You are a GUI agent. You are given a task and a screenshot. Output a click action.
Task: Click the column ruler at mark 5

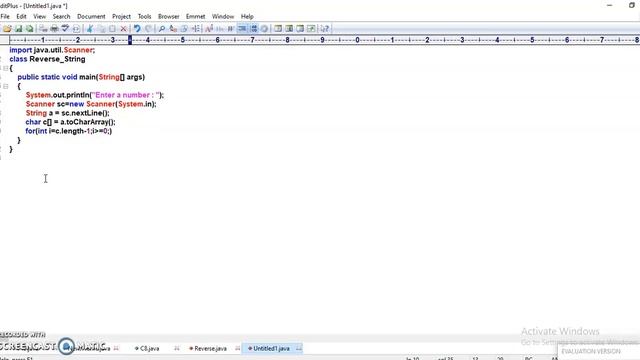tap(183, 40)
